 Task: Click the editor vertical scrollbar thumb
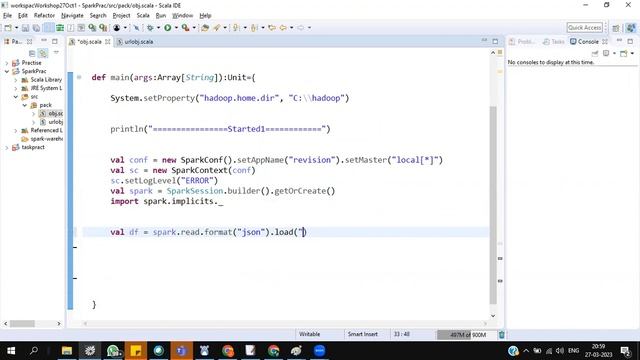click(493, 204)
